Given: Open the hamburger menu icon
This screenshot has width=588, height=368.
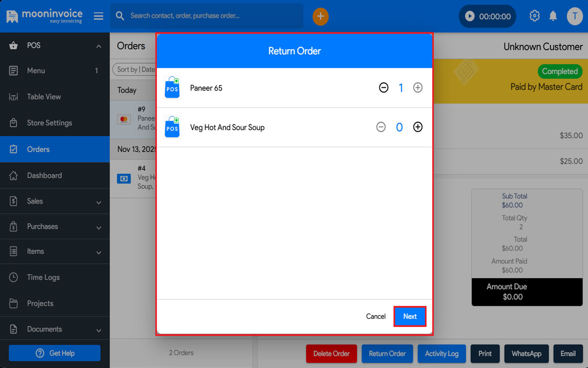Looking at the screenshot, I should [98, 16].
